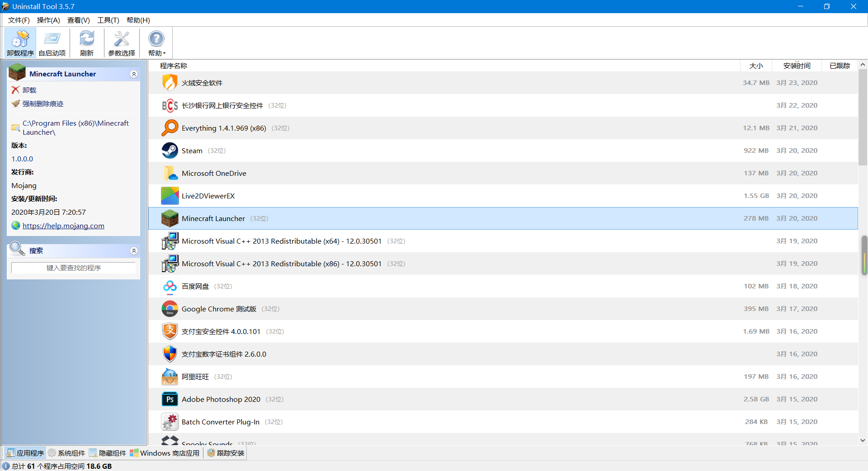Image resolution: width=868 pixels, height=471 pixels.
Task: Open the help.mojang.com link
Action: tap(63, 226)
